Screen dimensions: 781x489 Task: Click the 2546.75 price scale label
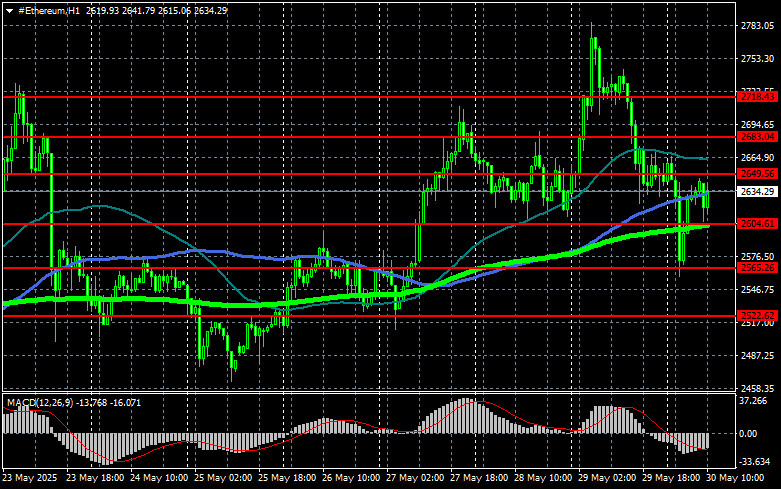point(757,289)
